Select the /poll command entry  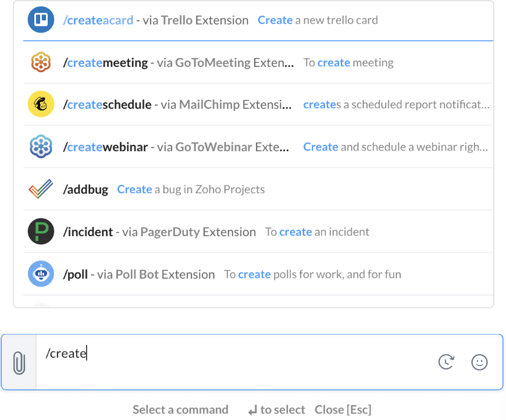click(76, 275)
